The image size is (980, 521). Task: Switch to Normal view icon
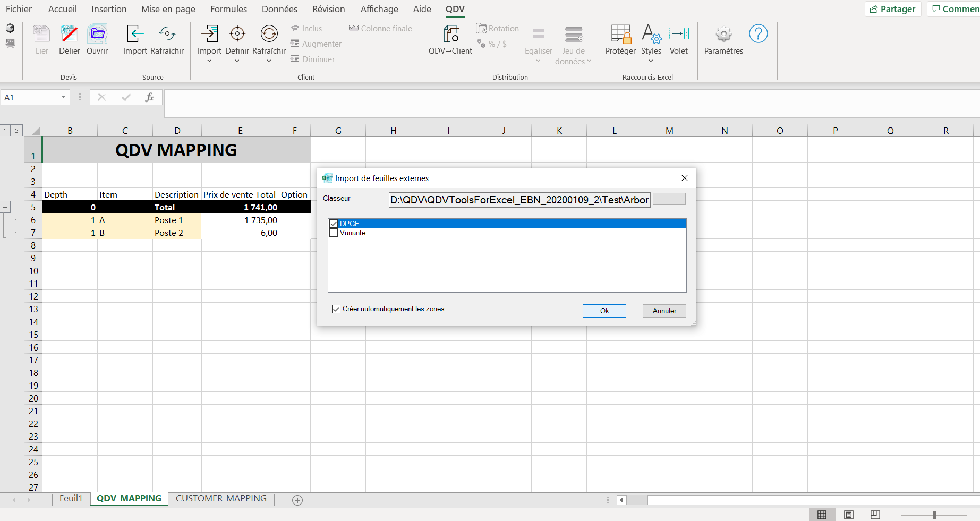822,515
